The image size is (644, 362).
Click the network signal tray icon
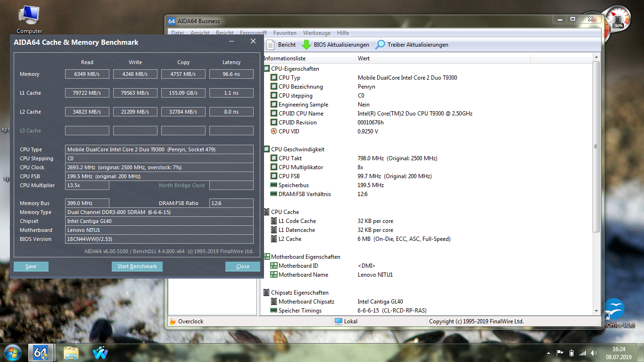coord(583,353)
